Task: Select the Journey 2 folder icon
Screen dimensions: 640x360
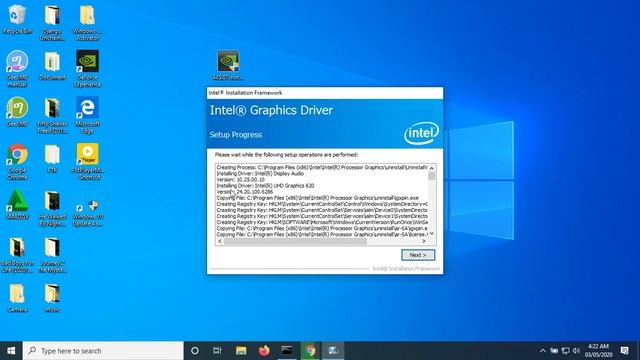Action: tap(52, 255)
